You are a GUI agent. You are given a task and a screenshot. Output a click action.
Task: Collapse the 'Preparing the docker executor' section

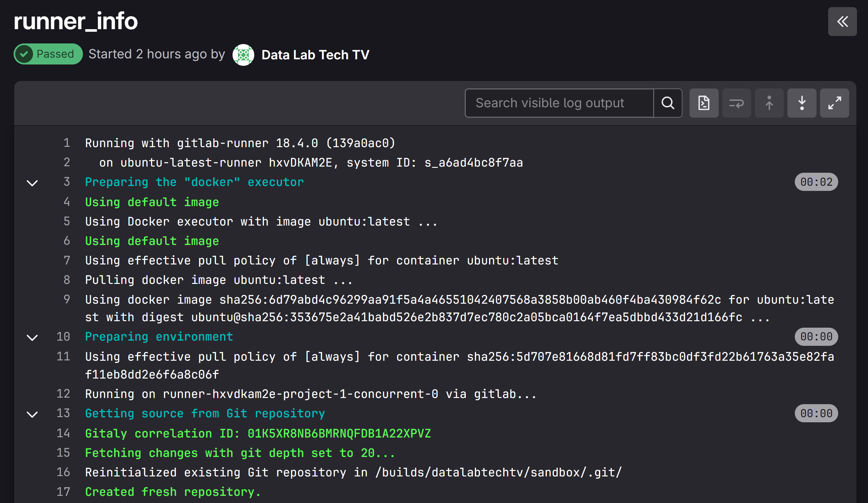pyautogui.click(x=32, y=183)
